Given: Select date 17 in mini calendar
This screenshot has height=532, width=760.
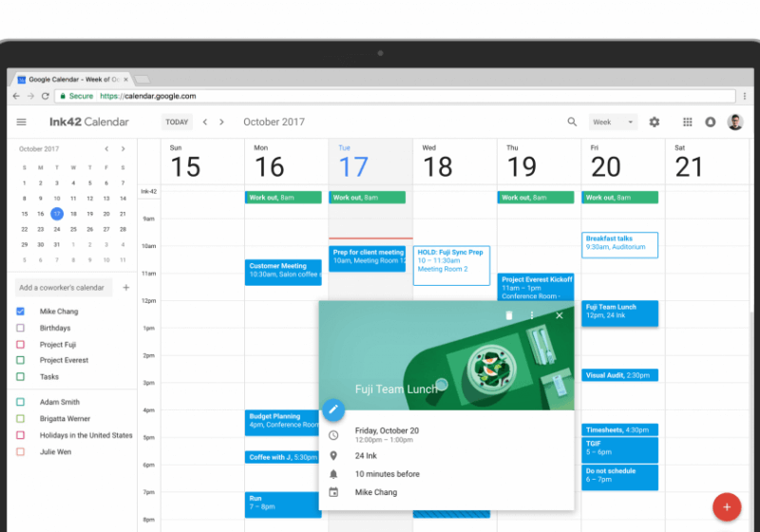Looking at the screenshot, I should tap(57, 214).
